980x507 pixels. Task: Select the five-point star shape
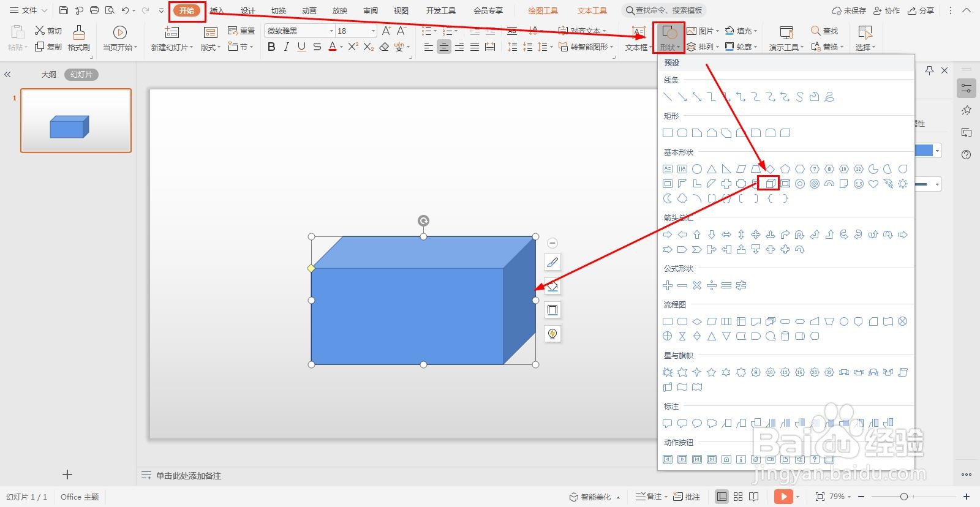point(712,372)
